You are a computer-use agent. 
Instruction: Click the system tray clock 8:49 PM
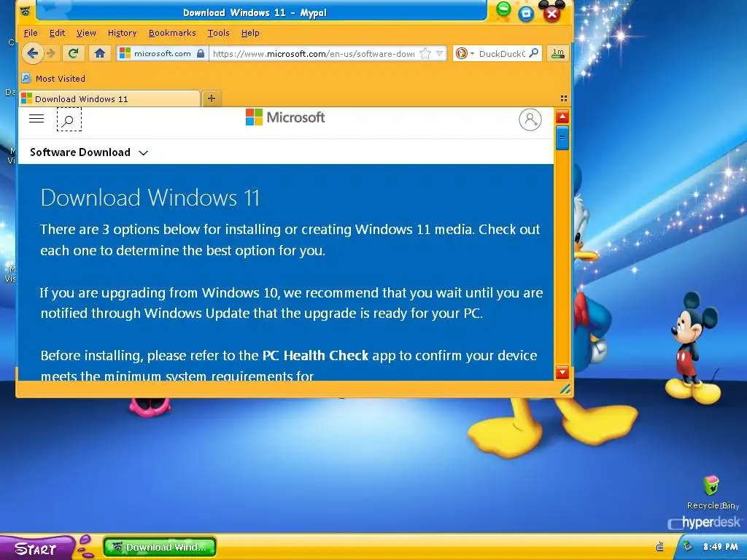click(720, 547)
